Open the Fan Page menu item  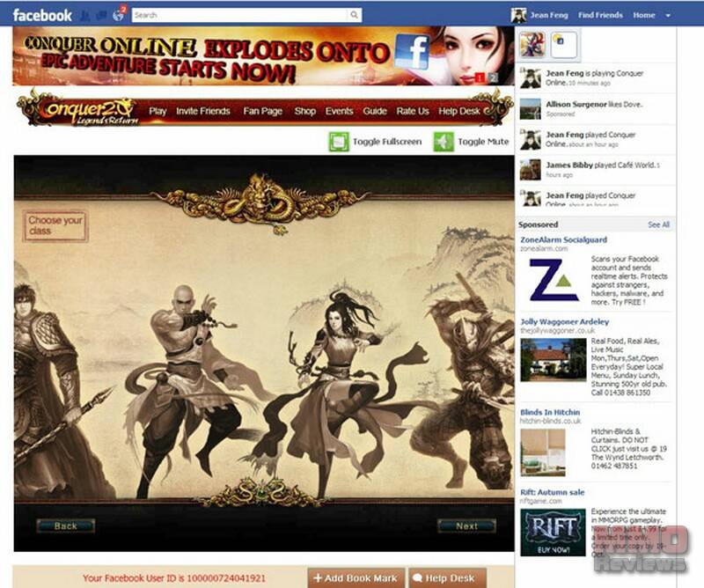coord(262,112)
